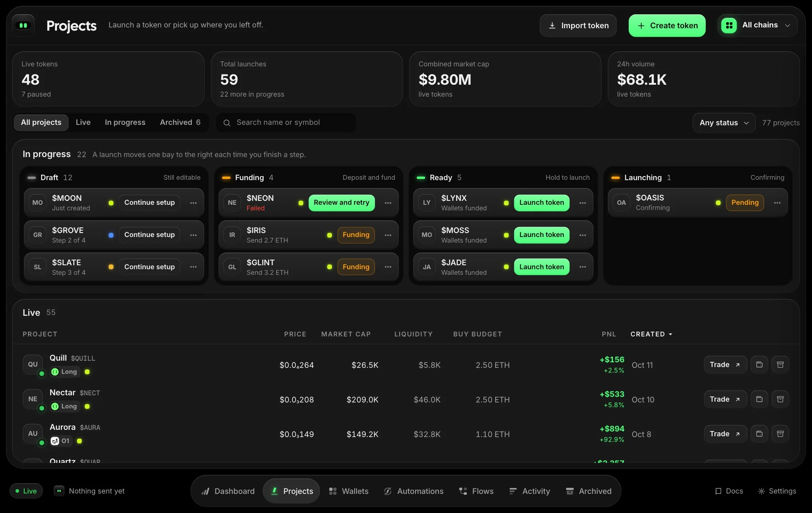Click the archive icon in Quill row

[x=781, y=365]
